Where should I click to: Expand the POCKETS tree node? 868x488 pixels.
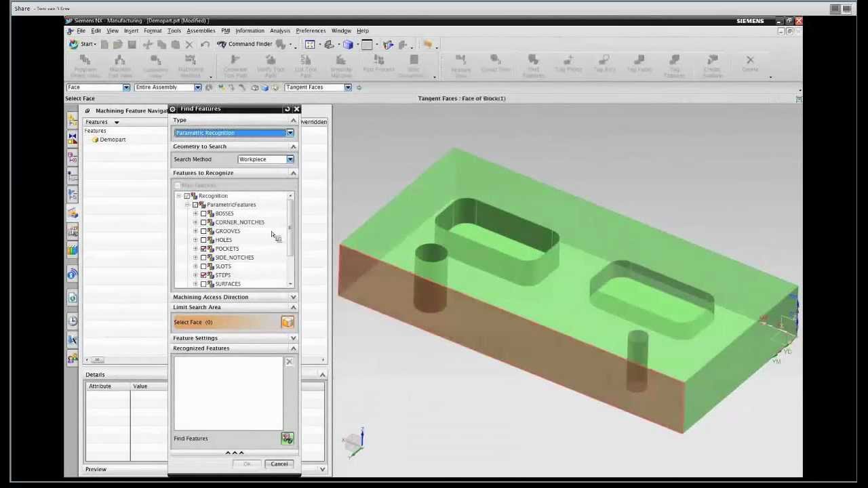coord(195,249)
